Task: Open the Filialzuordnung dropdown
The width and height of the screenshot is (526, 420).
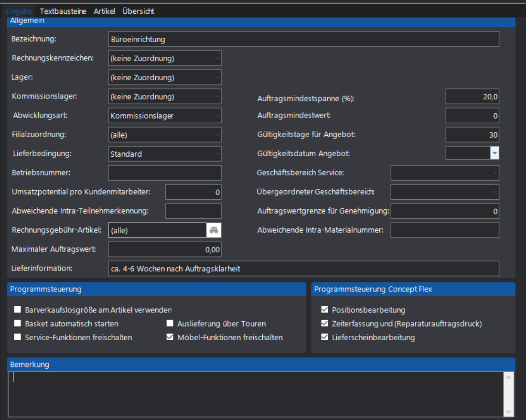Action: tap(217, 135)
